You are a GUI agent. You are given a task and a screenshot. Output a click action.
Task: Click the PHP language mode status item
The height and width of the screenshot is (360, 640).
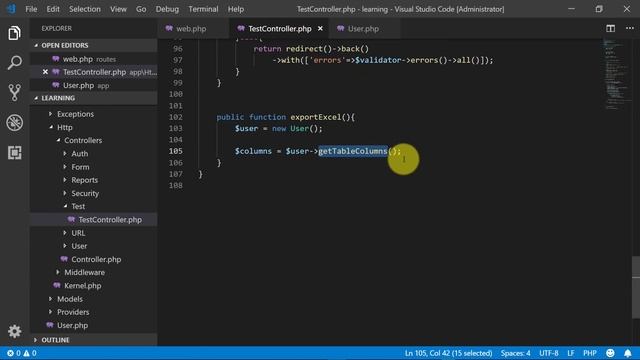pos(590,353)
